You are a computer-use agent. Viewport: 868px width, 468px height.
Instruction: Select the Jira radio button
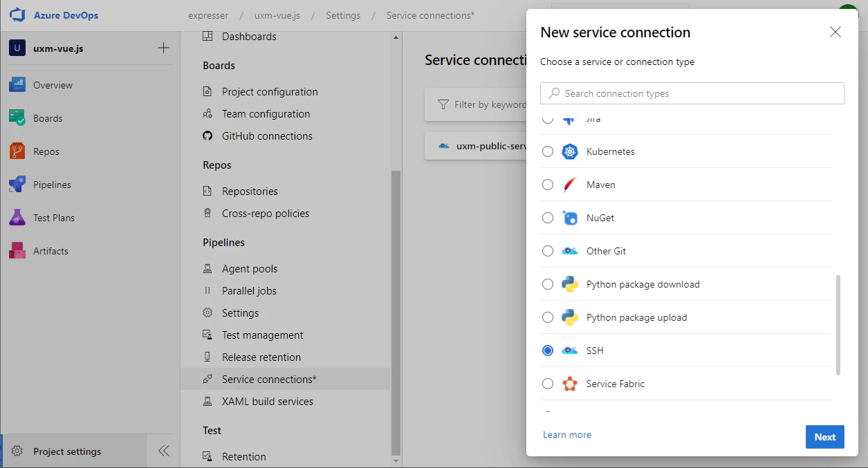[548, 119]
